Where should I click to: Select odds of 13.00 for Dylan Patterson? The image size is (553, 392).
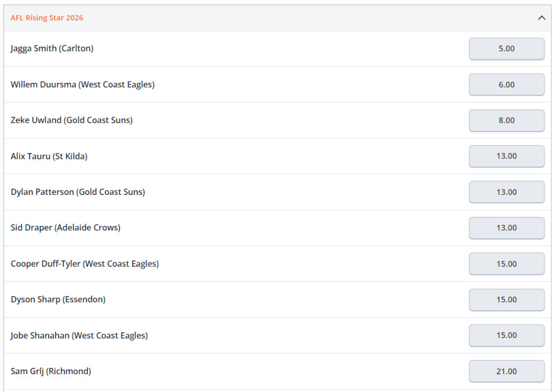[x=506, y=192]
